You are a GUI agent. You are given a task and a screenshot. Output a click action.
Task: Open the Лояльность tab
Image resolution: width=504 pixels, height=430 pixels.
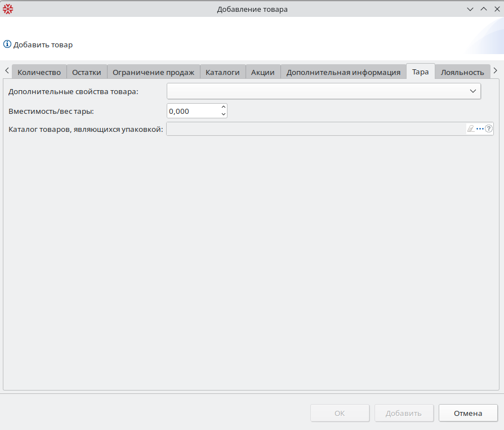pyautogui.click(x=462, y=72)
